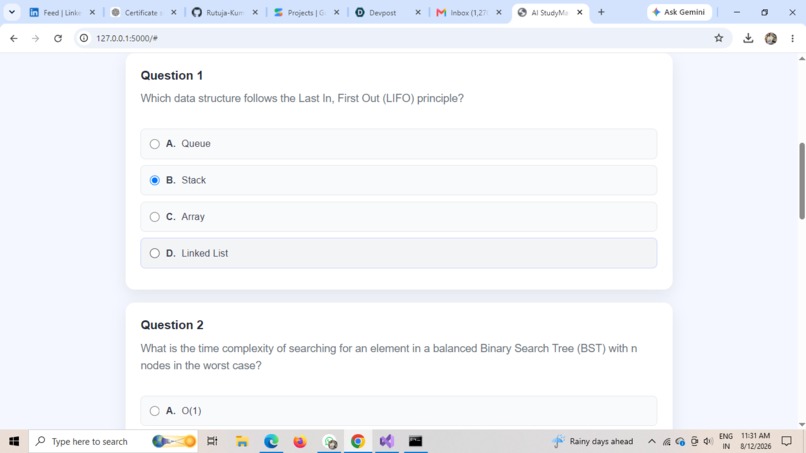Go back to the previous page
The image size is (806, 453).
(14, 38)
